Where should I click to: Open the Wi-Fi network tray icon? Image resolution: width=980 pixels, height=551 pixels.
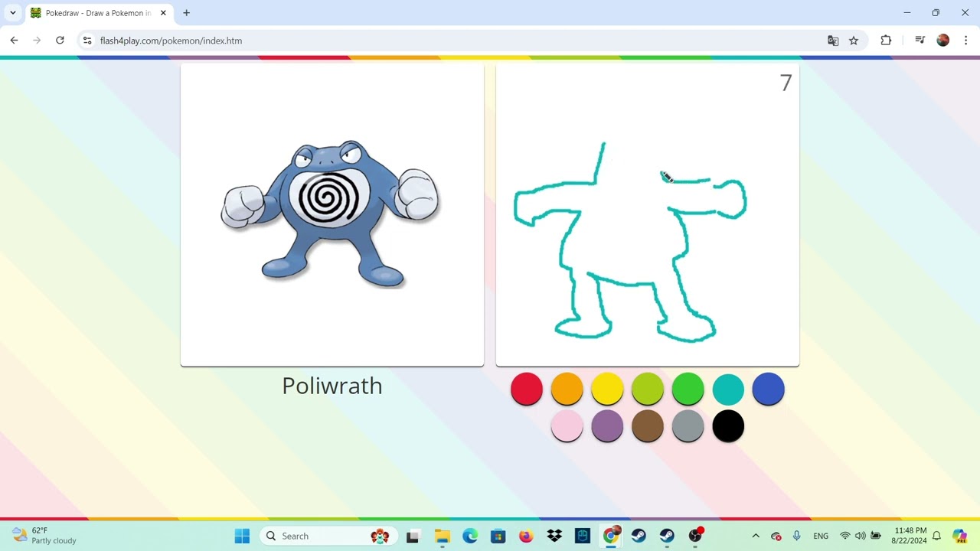click(x=845, y=536)
